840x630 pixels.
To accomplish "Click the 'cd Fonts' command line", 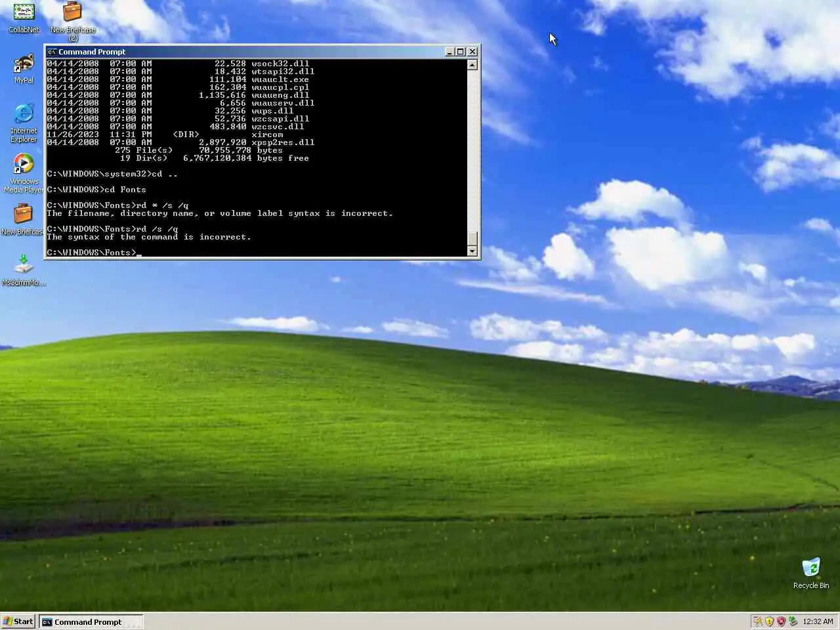I will 96,190.
